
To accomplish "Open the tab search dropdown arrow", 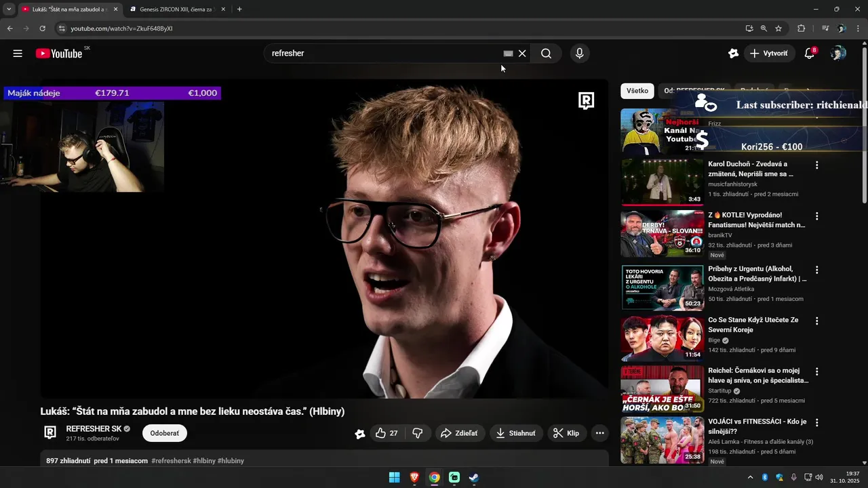I will point(9,9).
